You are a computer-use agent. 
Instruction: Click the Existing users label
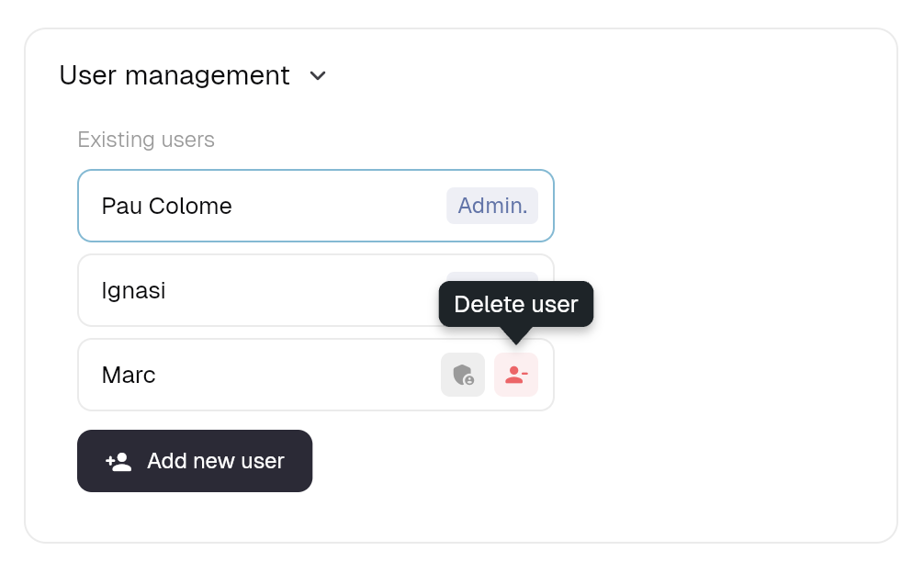[146, 140]
